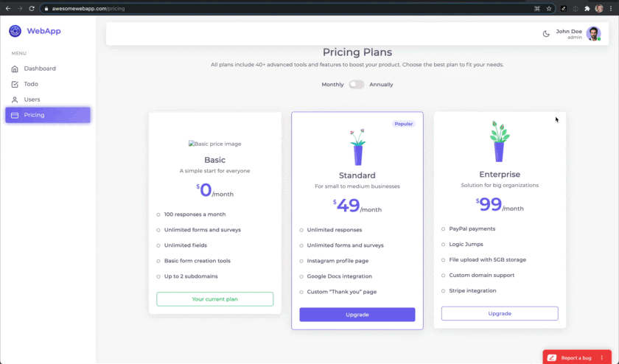Click the Monthly label

332,85
